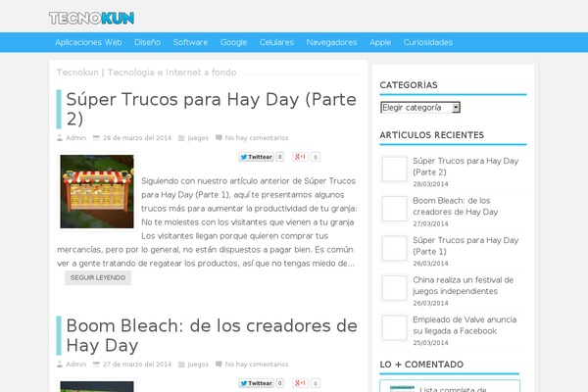Open No hay comentarios link in Boom Bleach post

pyautogui.click(x=257, y=365)
